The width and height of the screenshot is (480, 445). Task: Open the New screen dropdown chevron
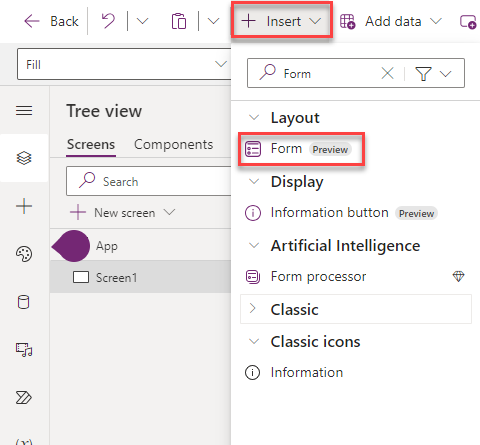click(x=170, y=212)
